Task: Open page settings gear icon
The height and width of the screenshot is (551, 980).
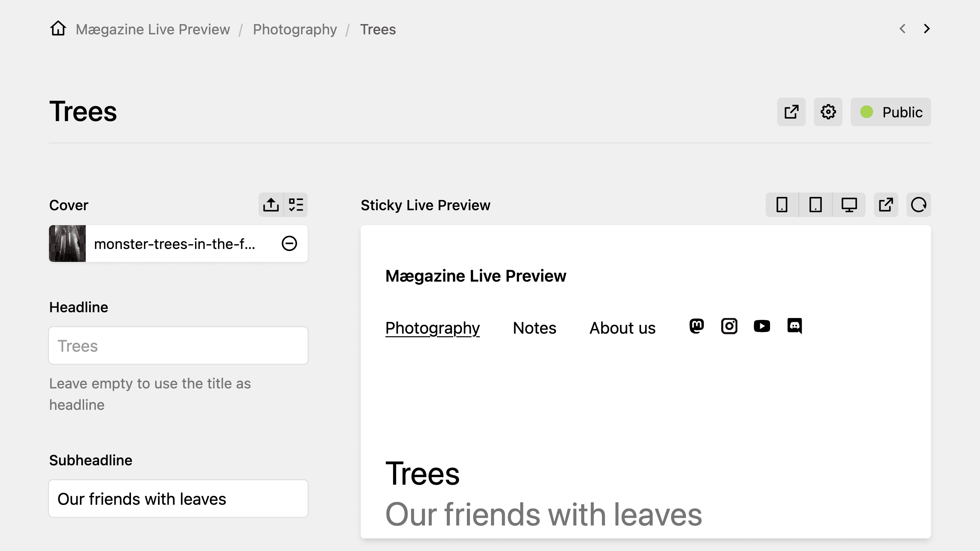Action: pos(828,112)
